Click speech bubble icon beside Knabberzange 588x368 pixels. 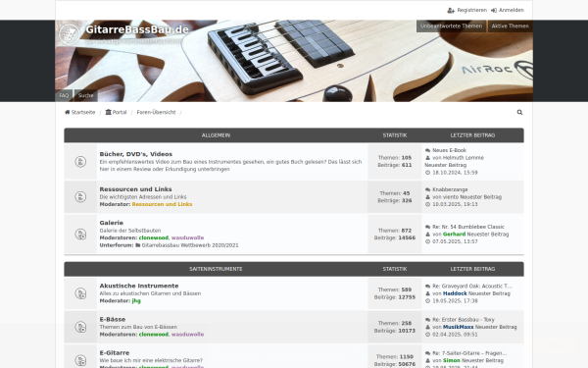428,189
